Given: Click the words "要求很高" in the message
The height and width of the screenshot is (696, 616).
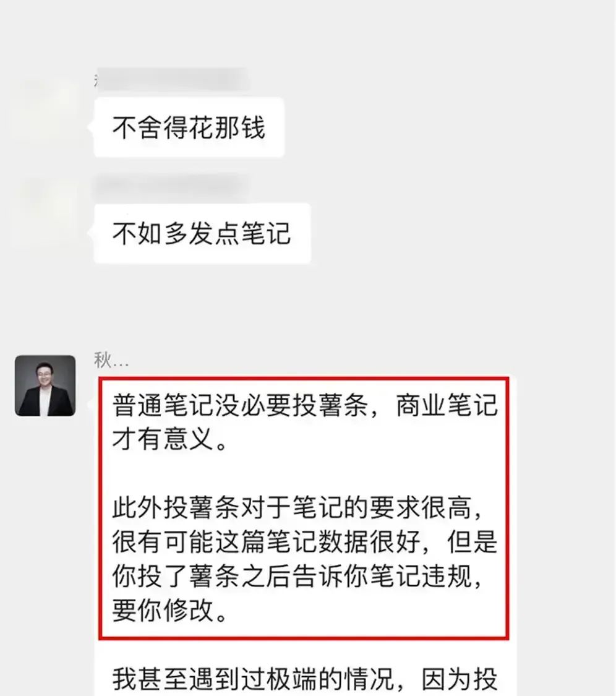Looking at the screenshot, I should pyautogui.click(x=421, y=507).
